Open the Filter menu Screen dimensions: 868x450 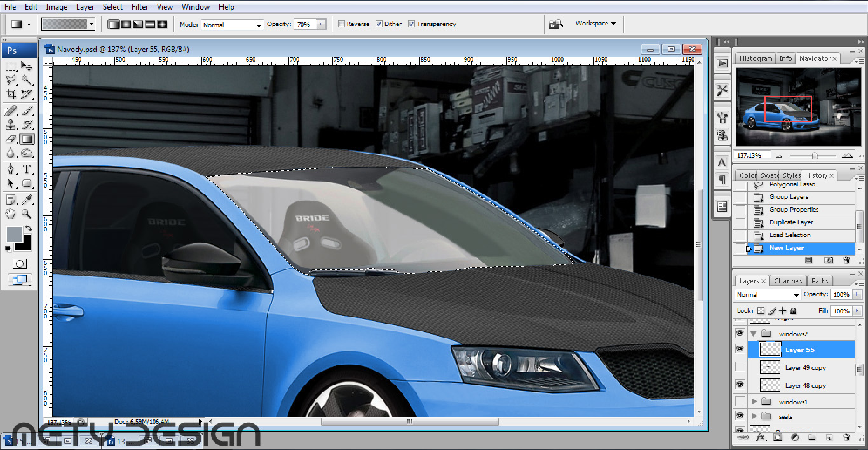(140, 7)
